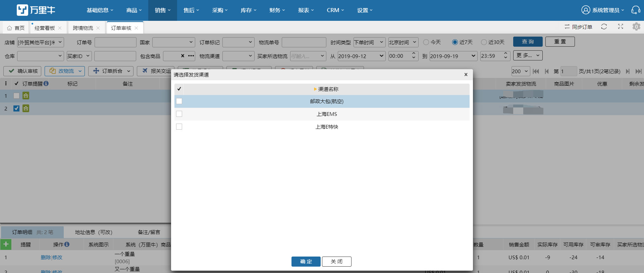Click the 查询 search button

[528, 42]
